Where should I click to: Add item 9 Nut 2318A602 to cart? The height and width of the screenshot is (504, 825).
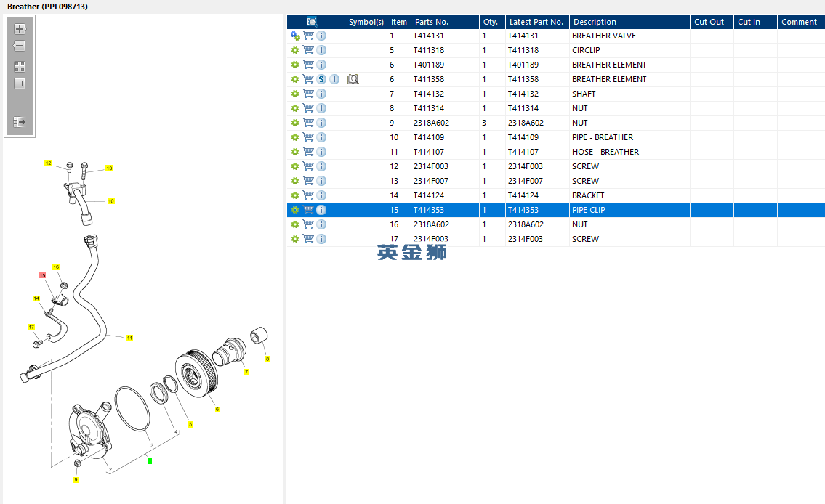[x=308, y=123]
